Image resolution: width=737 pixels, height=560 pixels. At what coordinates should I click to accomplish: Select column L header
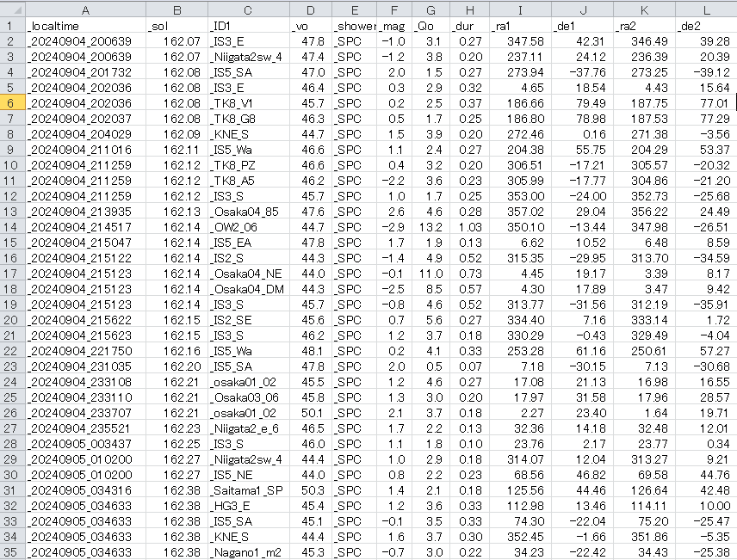tap(704, 9)
